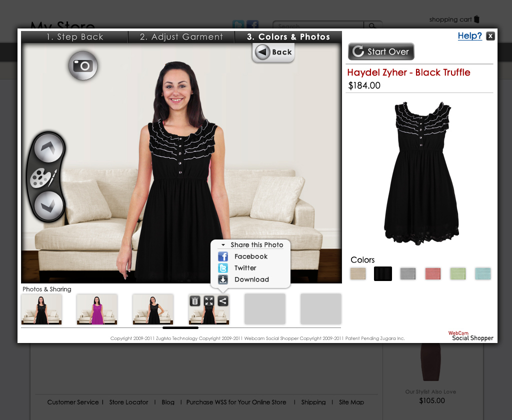Screen dimensions: 512x420
Task: Open shopping cart bag icon
Action: tap(476, 19)
